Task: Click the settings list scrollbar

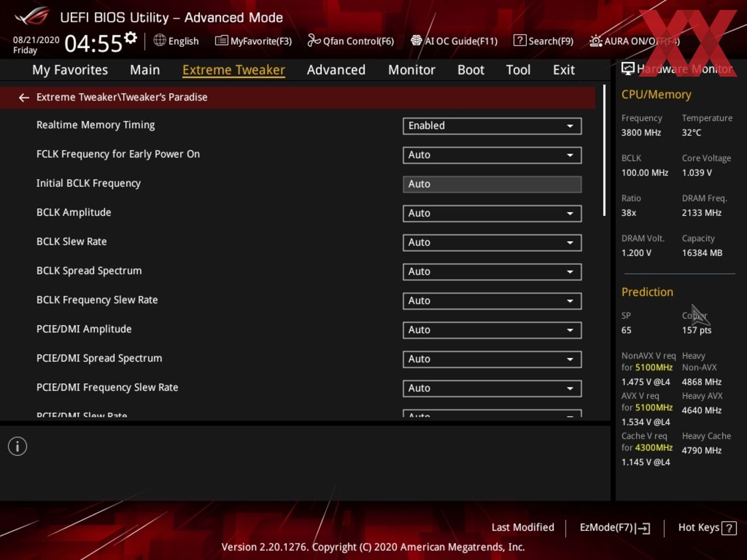Action: (604, 150)
